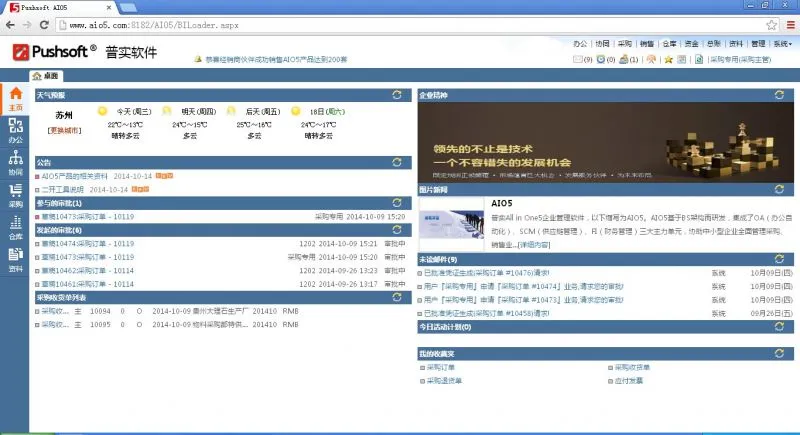Open the 管理 top menu item
Screen dimensions: 800x435
point(758,44)
